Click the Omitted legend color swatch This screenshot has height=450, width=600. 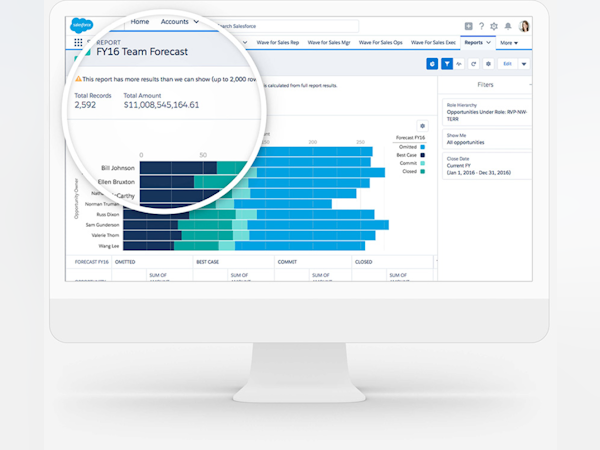point(423,147)
